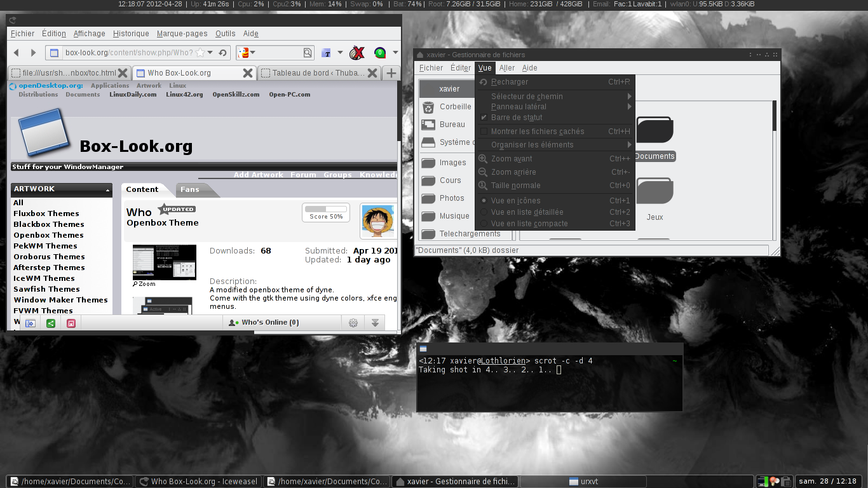Image resolution: width=868 pixels, height=488 pixels.
Task: Close the Tableau de bord tab
Action: (x=373, y=73)
